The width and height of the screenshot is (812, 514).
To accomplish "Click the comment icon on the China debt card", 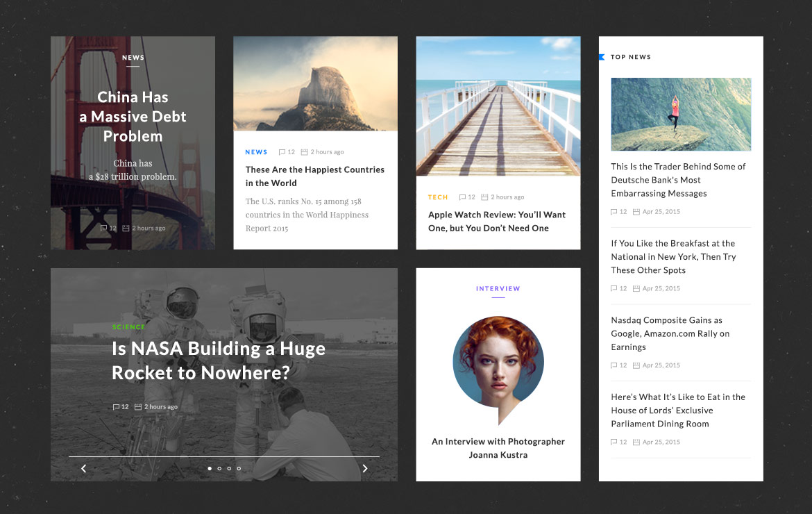I will (103, 228).
